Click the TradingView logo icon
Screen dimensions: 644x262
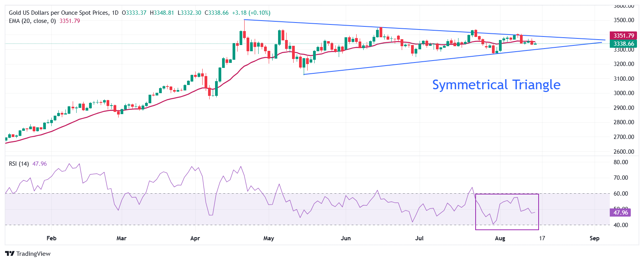(10, 253)
